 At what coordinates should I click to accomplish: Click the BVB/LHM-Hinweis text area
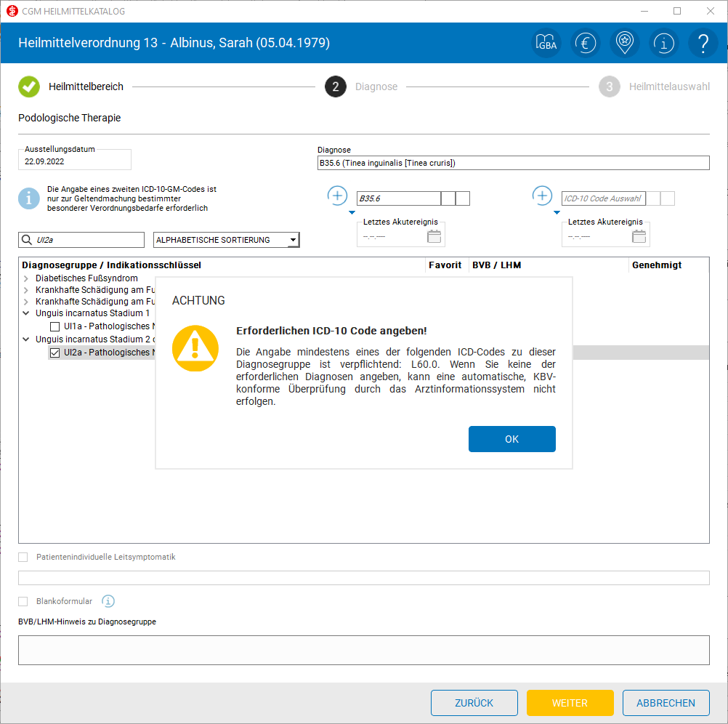(363, 650)
